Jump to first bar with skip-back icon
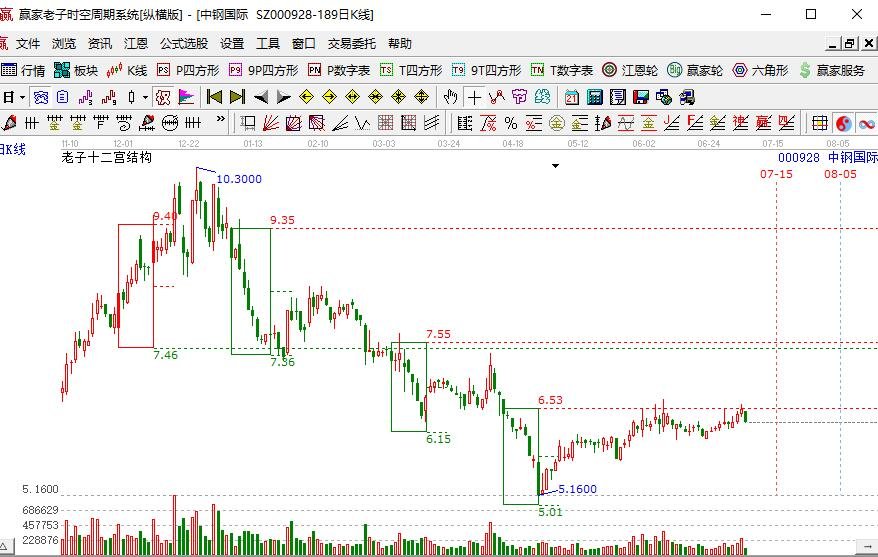Screen dimensions: 878x557 (214, 97)
